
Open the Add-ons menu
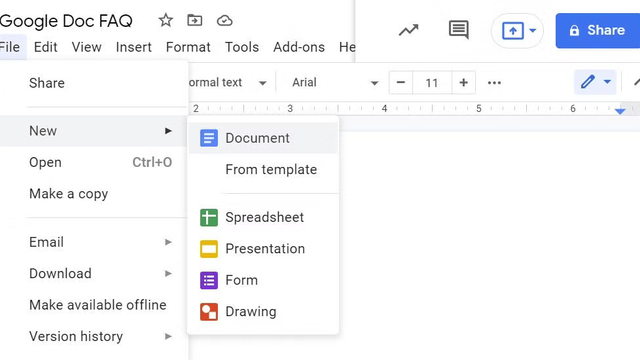299,47
